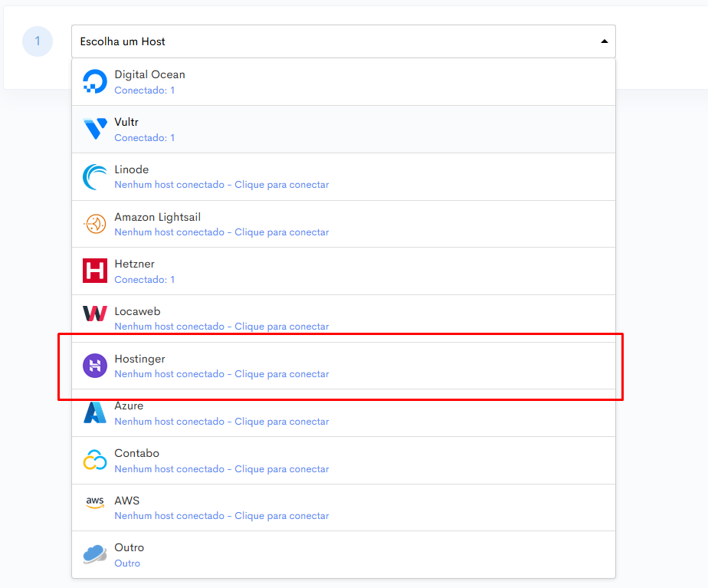Image resolution: width=708 pixels, height=588 pixels.
Task: Click AWS's Clique para conectar link
Action: coord(282,516)
